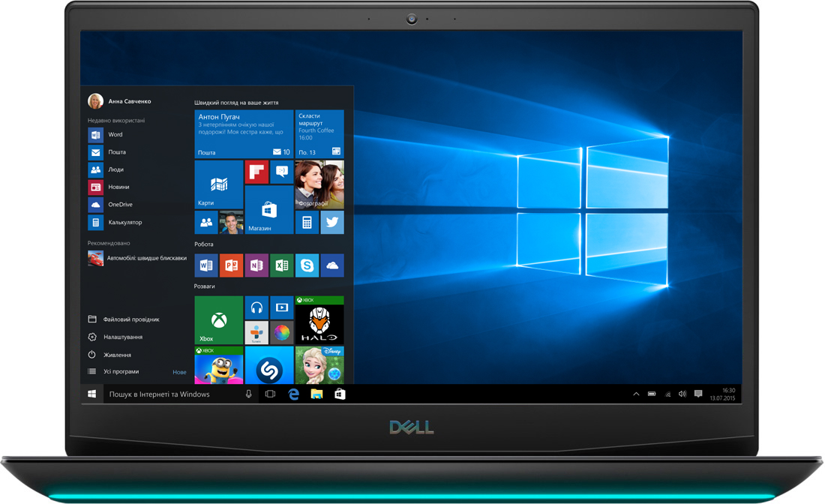Click the Розваги group heading
The image size is (825, 504).
click(x=204, y=286)
